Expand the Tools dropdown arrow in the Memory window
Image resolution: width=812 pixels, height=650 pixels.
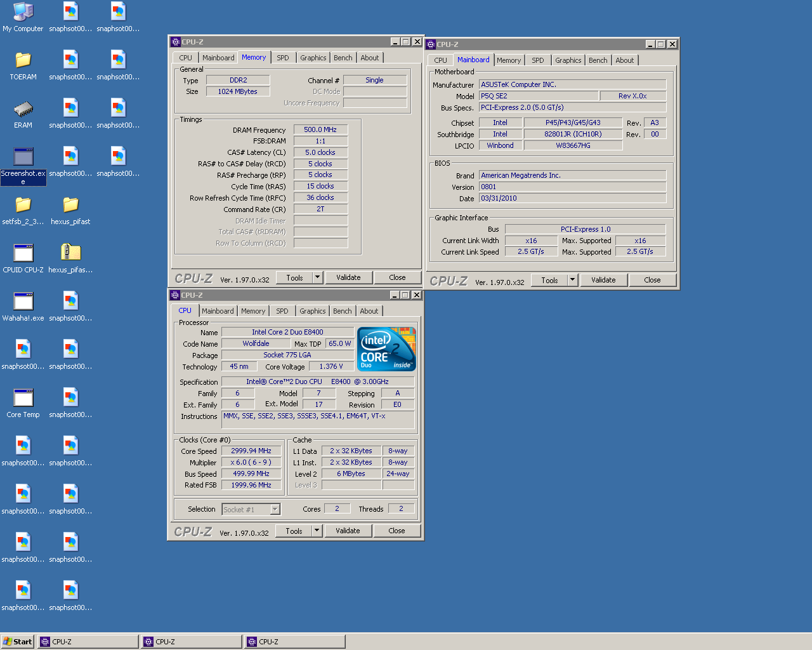318,277
